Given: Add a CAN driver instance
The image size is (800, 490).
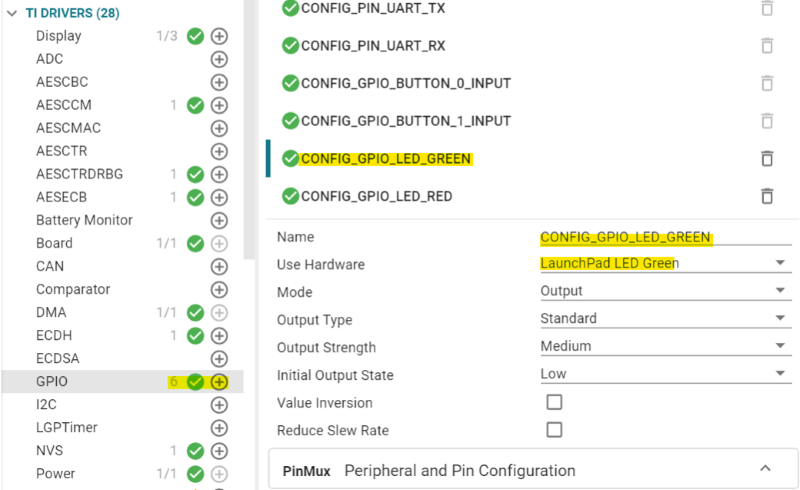Looking at the screenshot, I should (x=219, y=267).
